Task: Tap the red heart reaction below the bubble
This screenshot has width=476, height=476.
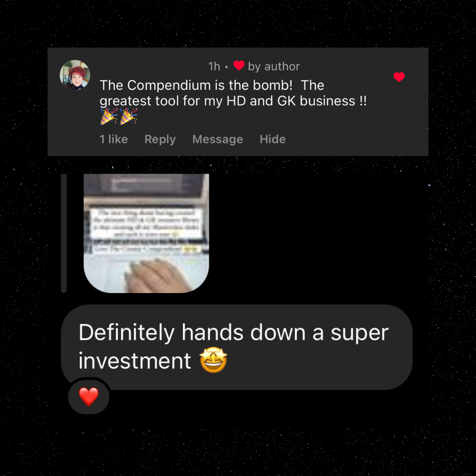Action: [89, 397]
